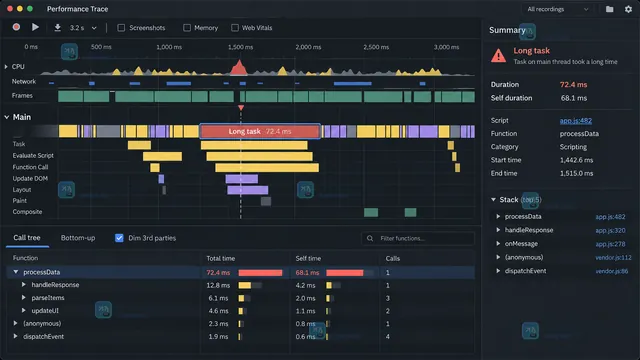
Task: Collapse the processData call tree row
Action: pyautogui.click(x=16, y=272)
